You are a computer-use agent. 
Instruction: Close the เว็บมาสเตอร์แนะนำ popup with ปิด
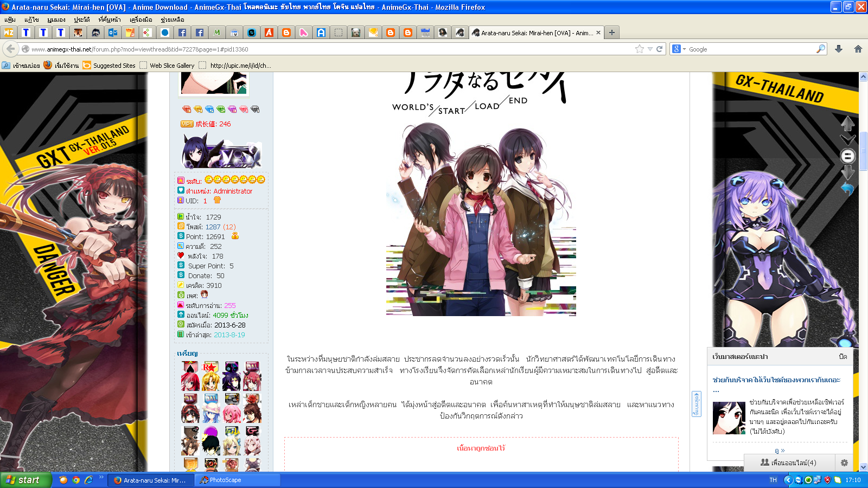[x=843, y=356]
